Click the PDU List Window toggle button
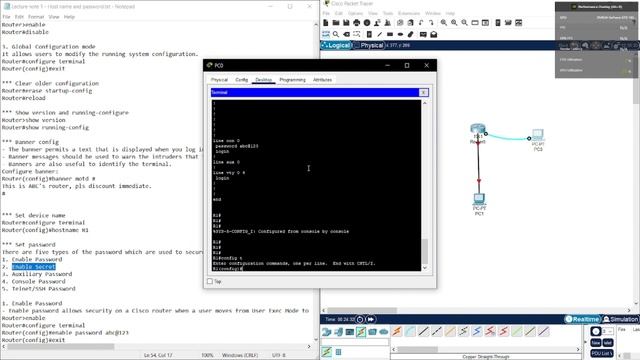This screenshot has height=360, width=640. coord(602,353)
